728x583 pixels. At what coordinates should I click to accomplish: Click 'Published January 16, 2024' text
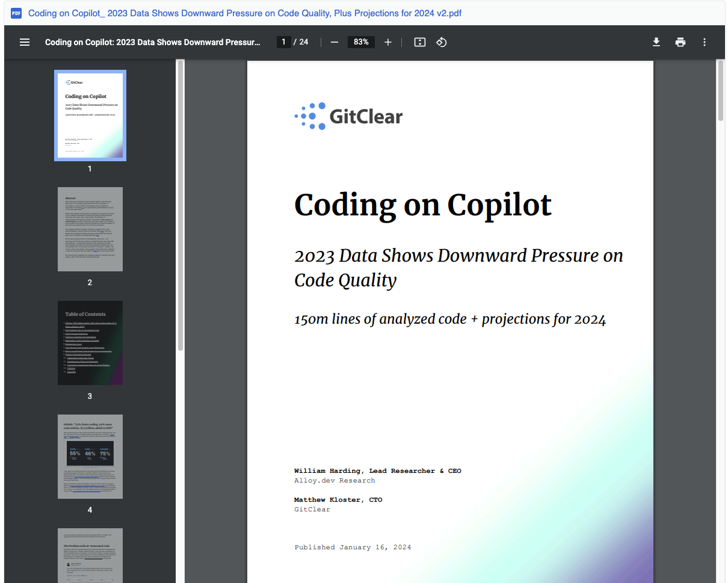coord(353,547)
